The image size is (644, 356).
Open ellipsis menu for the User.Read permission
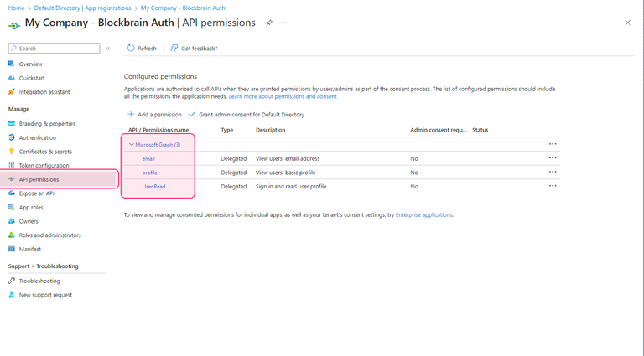click(552, 186)
